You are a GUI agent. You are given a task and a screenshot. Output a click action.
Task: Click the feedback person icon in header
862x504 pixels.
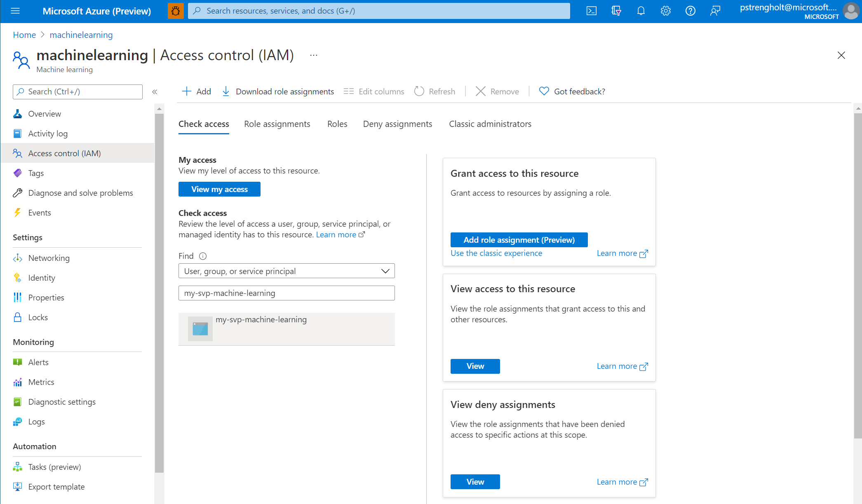tap(715, 11)
